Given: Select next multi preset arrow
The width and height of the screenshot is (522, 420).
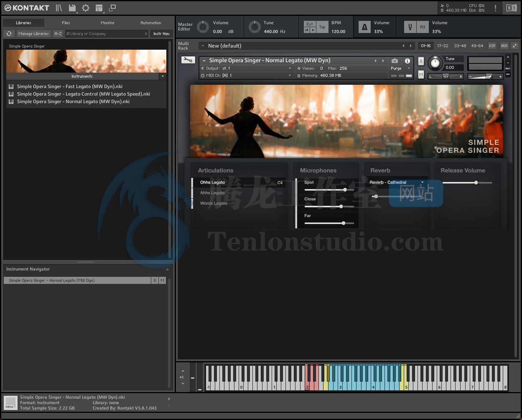Looking at the screenshot, I should 411,46.
